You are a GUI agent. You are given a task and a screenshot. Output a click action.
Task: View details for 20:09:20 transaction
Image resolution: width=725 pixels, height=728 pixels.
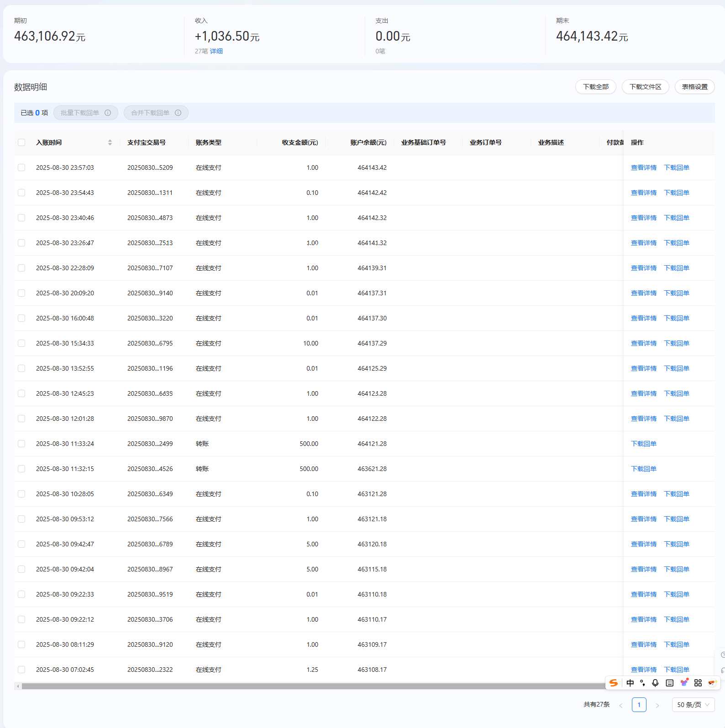point(644,293)
